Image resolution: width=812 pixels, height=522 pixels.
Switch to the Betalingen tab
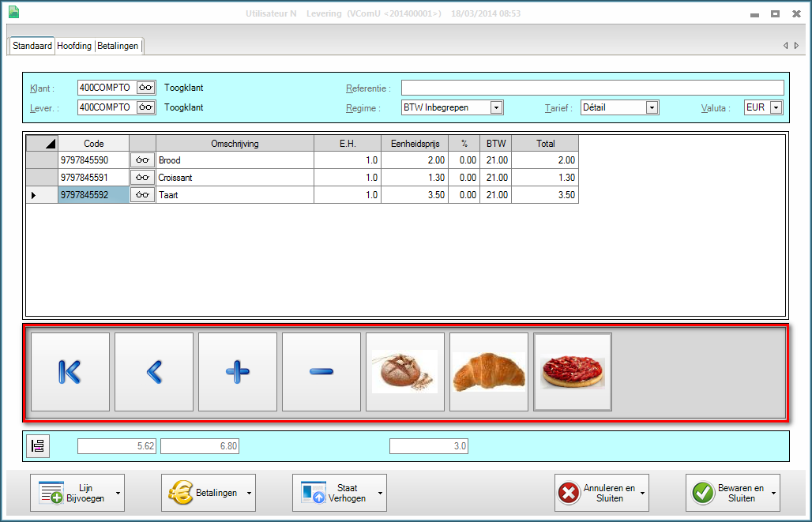[118, 46]
